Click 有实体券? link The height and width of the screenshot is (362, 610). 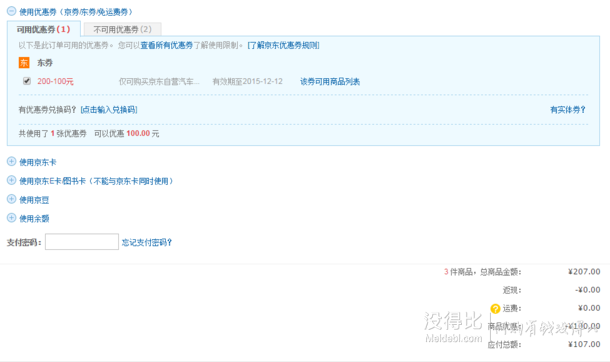click(x=568, y=110)
